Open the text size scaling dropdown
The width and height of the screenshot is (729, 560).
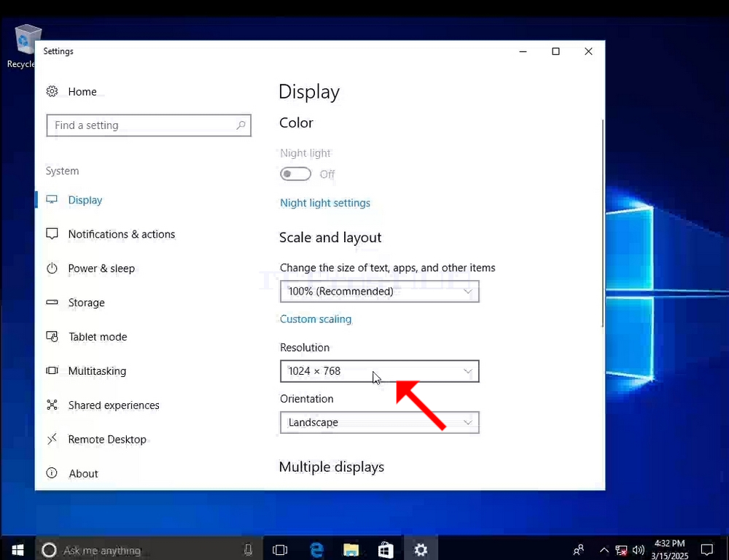point(379,292)
